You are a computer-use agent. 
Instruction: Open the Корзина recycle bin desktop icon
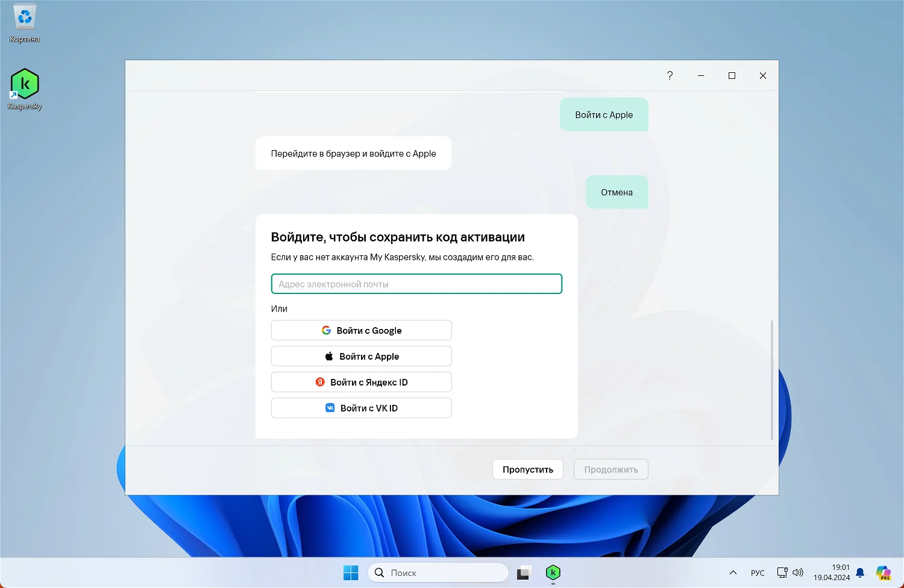(x=25, y=24)
